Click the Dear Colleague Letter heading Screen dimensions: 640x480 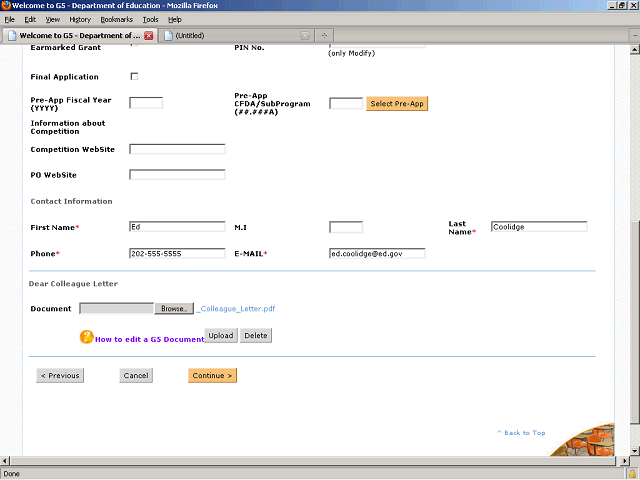pyautogui.click(x=73, y=284)
